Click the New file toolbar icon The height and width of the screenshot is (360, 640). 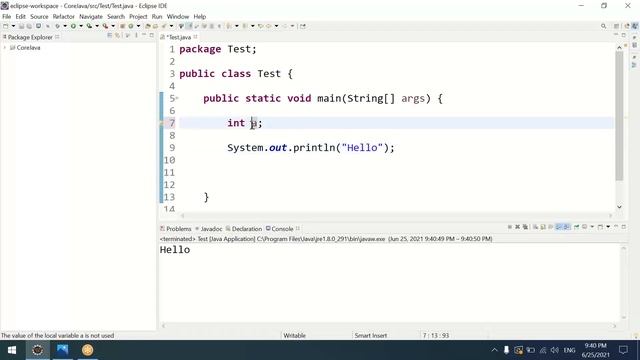[6, 26]
